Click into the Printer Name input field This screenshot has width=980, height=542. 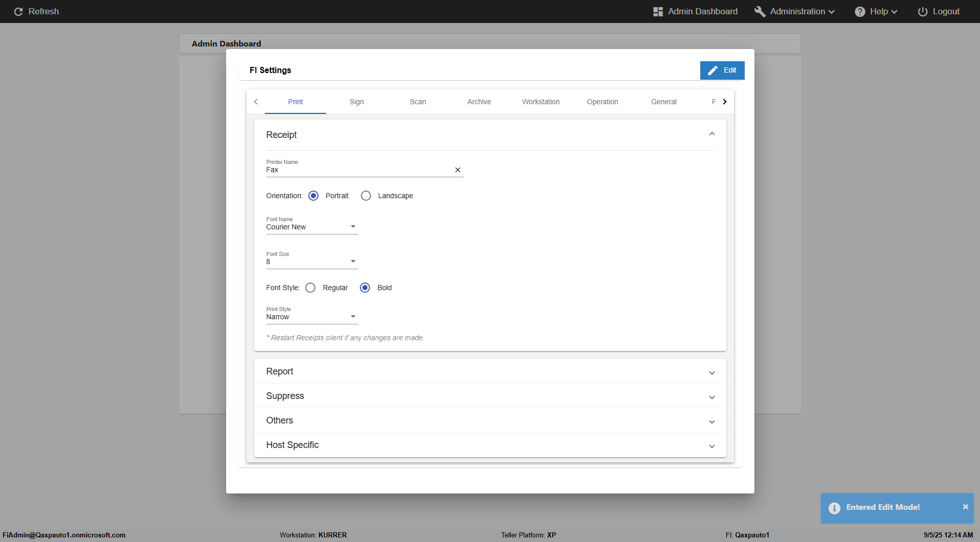(359, 170)
